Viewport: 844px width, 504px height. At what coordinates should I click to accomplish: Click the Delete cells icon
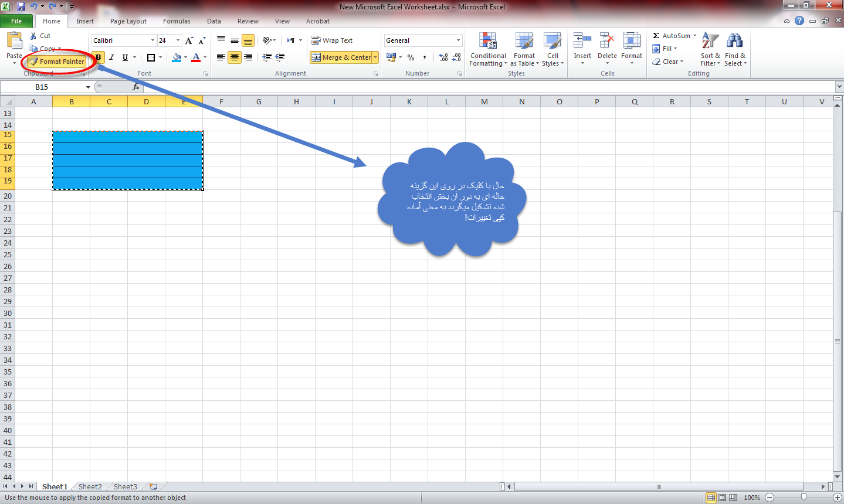point(607,41)
